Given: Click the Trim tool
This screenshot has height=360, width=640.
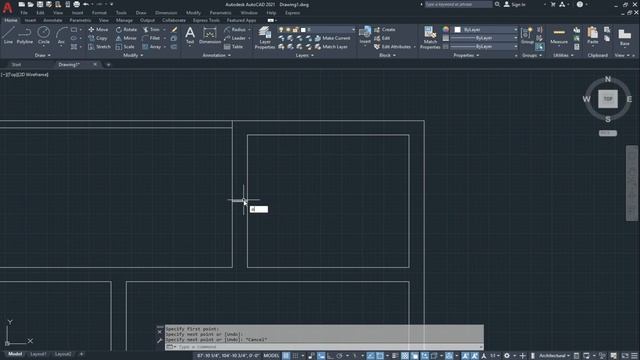Looking at the screenshot, I should (151, 29).
